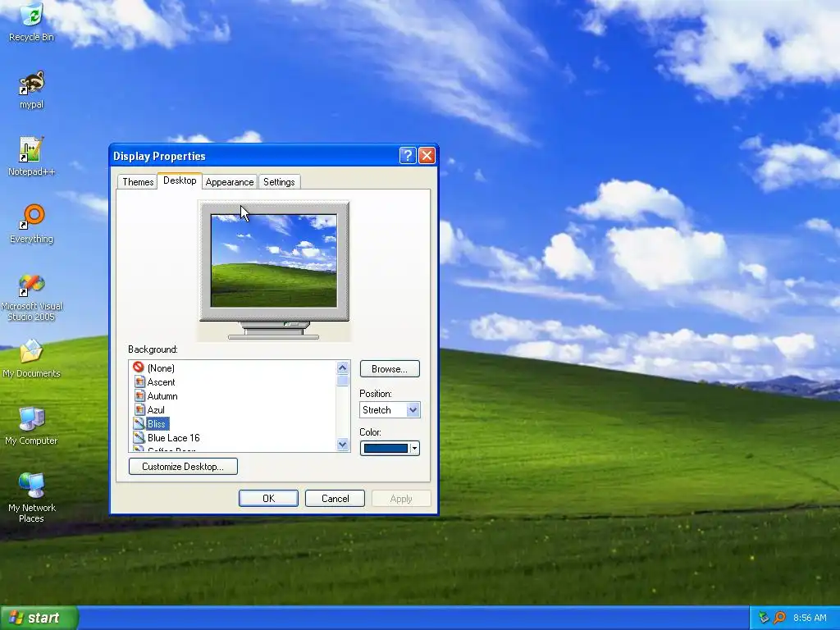Click the Blue Lace 16 wallpaper icon
Viewport: 840px width, 630px height.
[139, 438]
